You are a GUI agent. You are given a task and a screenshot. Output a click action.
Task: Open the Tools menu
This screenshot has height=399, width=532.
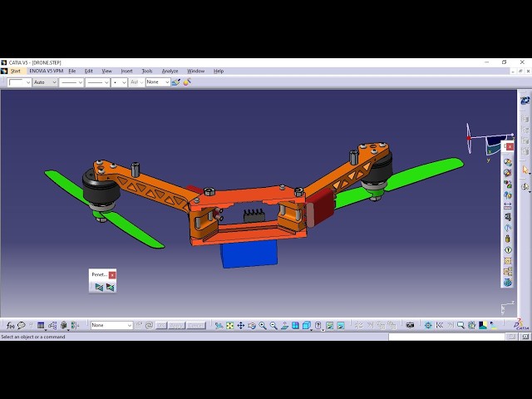coord(147,71)
